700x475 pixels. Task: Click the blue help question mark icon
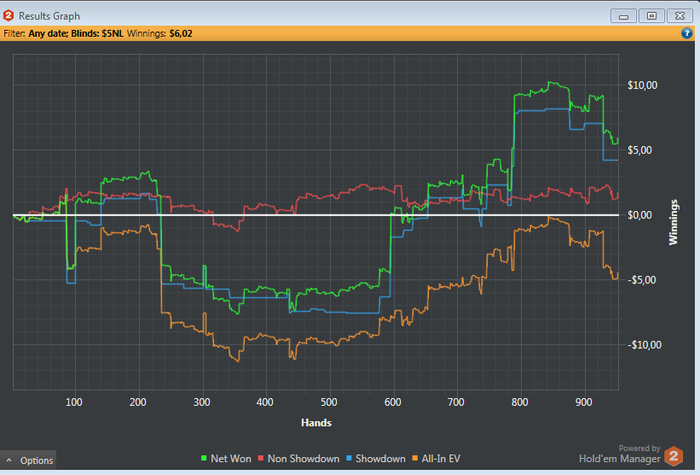(687, 33)
